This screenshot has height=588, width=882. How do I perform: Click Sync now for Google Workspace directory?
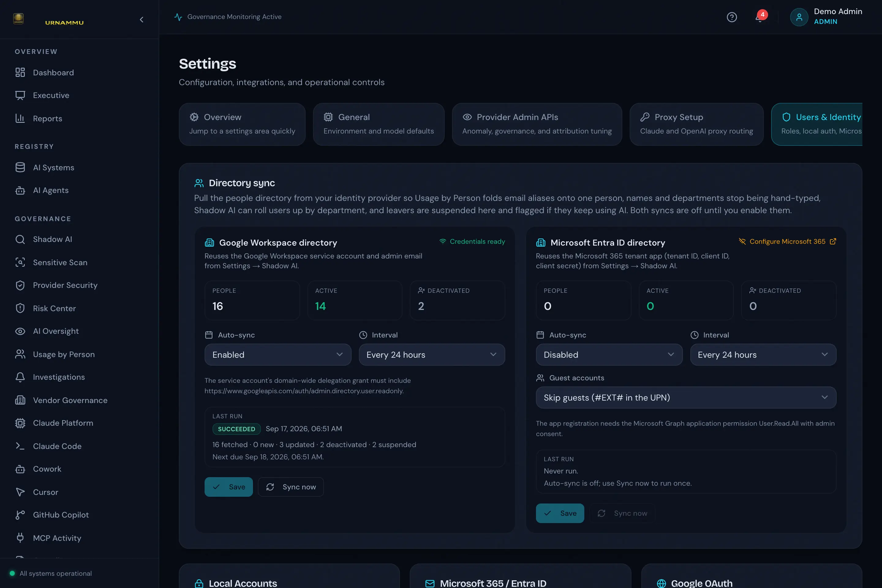click(x=291, y=487)
